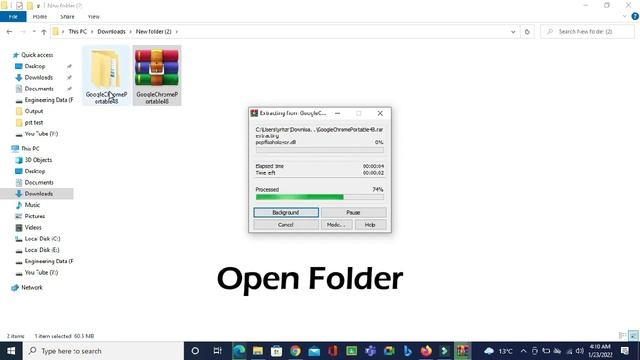Click the Mode... button
The image size is (640, 360).
(336, 224)
